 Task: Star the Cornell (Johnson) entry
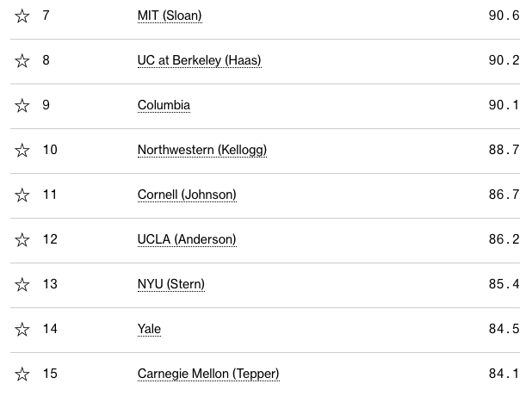tap(22, 195)
